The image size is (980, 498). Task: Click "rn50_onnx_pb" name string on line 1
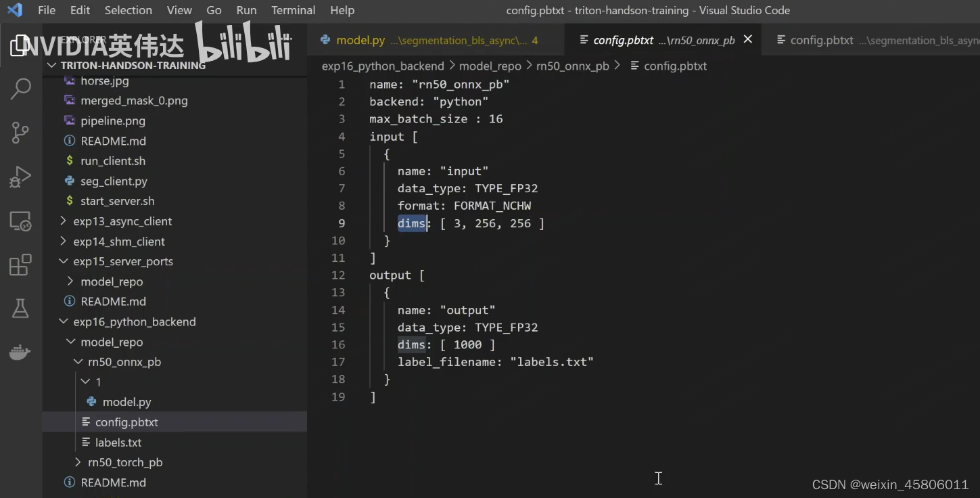click(461, 85)
